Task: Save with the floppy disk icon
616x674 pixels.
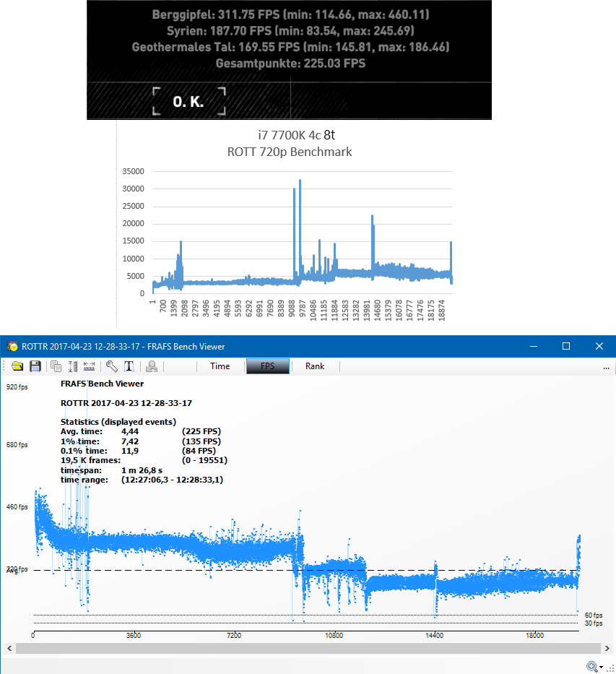Action: 35,366
